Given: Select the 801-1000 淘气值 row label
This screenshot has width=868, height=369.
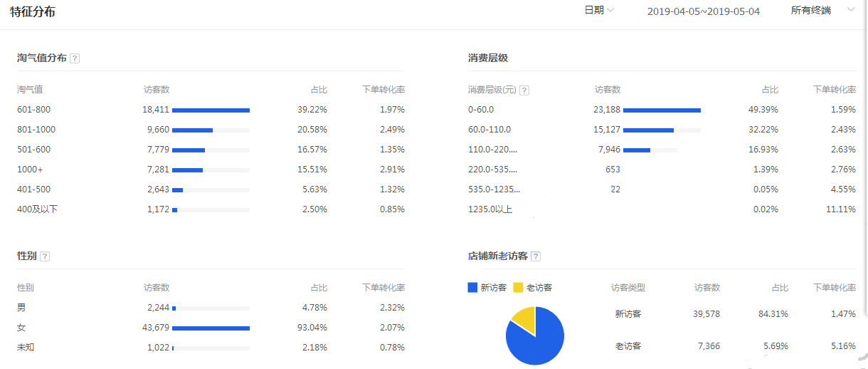Looking at the screenshot, I should click(x=36, y=130).
